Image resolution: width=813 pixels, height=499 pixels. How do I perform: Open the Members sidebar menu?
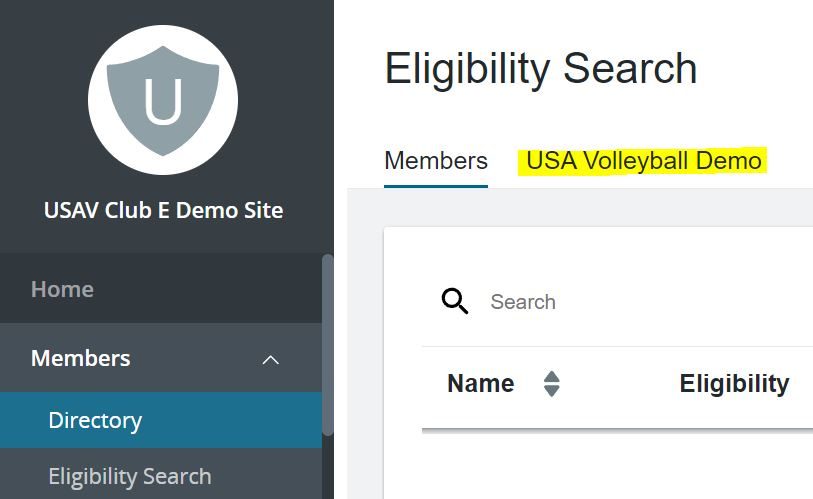point(81,358)
